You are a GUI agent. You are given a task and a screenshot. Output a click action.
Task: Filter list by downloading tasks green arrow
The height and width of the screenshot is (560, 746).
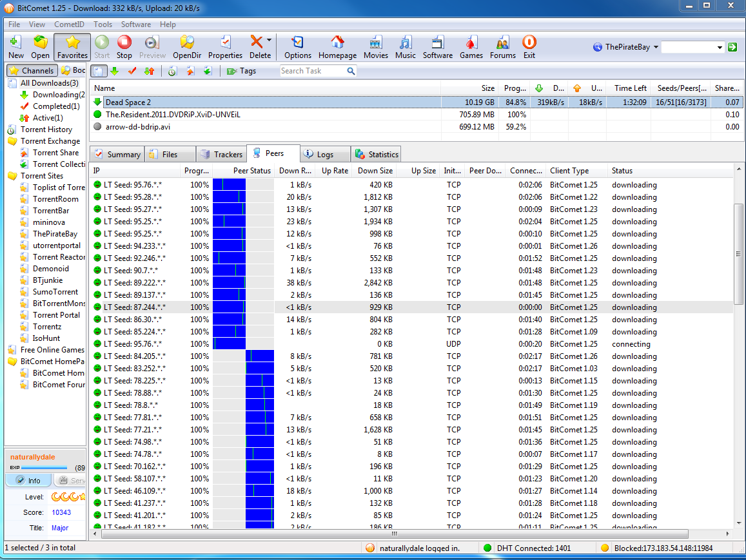pyautogui.click(x=115, y=71)
